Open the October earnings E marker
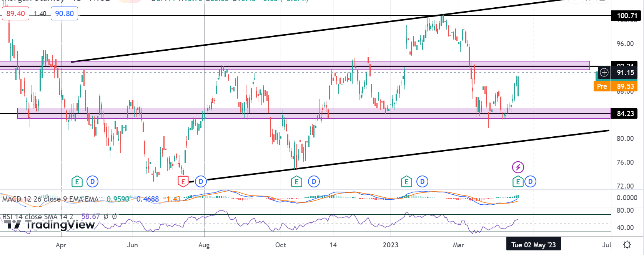The image size is (644, 255). [x=296, y=182]
